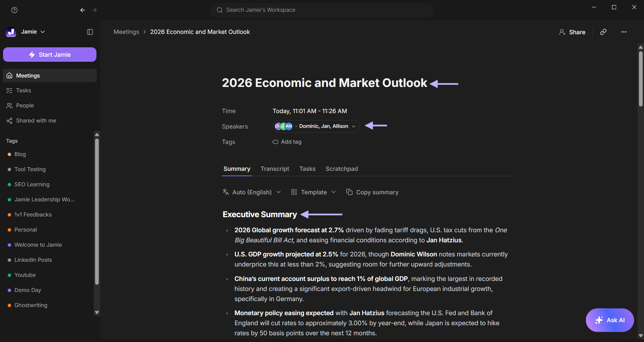
Task: Open the Auto (English) language dropdown
Action: pos(252,192)
